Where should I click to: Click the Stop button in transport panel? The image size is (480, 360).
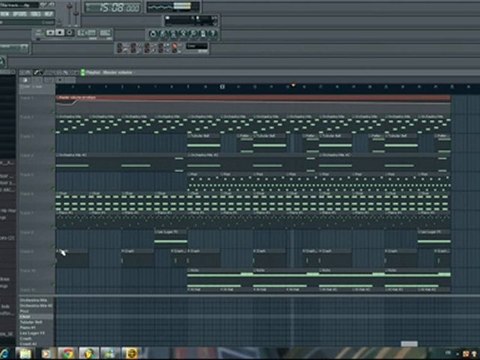click(60, 33)
